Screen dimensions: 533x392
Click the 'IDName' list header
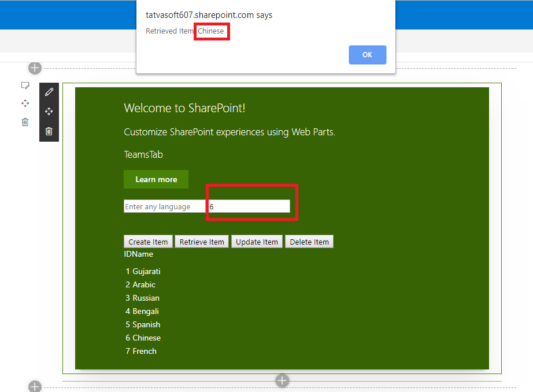click(x=138, y=254)
